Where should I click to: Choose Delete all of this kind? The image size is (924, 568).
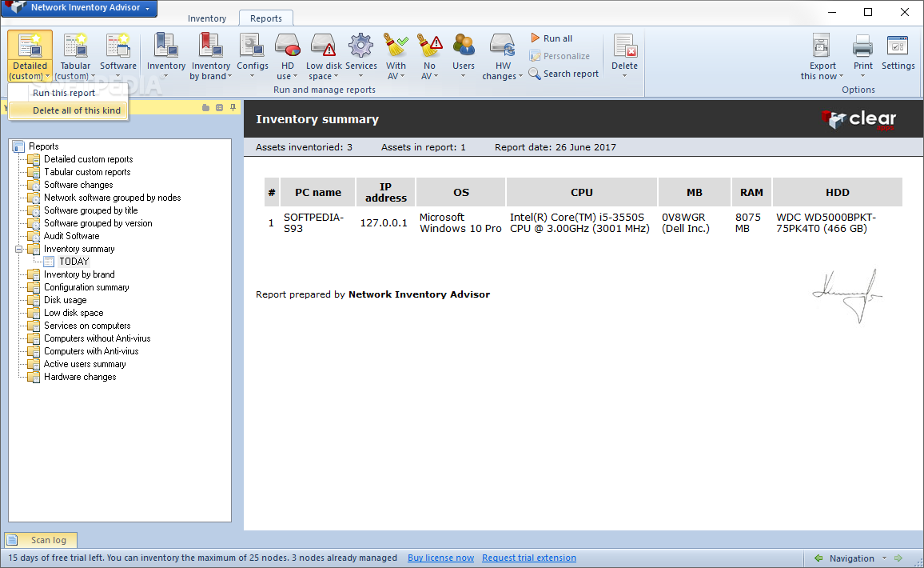click(x=68, y=110)
